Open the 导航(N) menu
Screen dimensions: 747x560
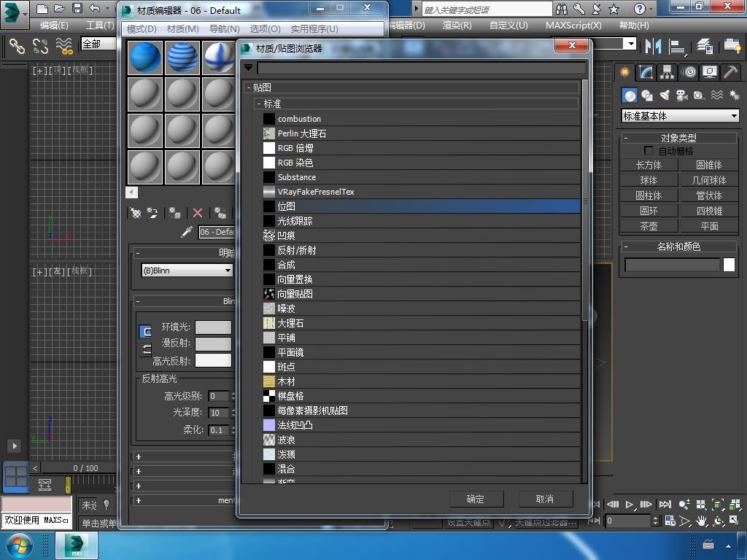click(225, 29)
